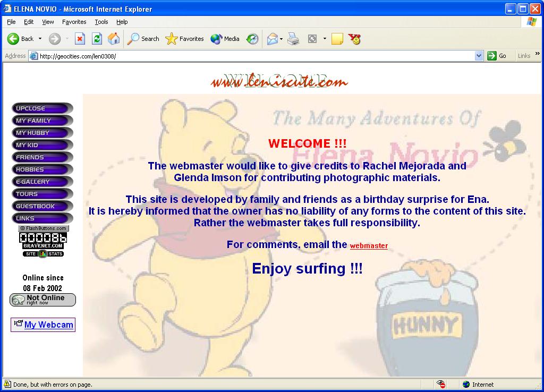Click inside the address bar URL field
Screen dimensions: 544x392
click(x=256, y=56)
